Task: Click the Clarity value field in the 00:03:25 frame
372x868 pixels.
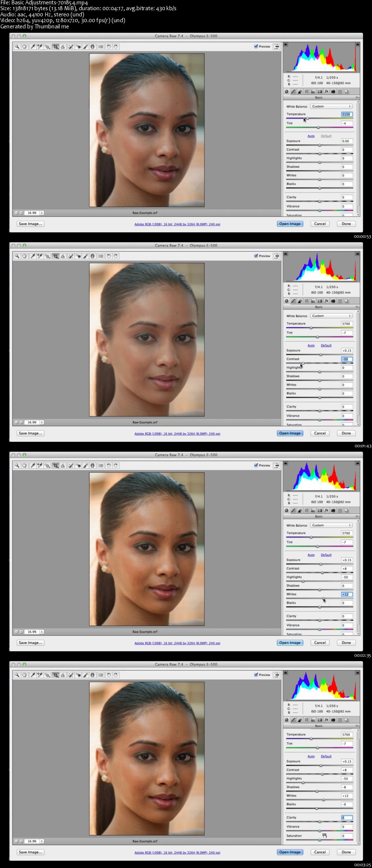Action: (x=347, y=818)
